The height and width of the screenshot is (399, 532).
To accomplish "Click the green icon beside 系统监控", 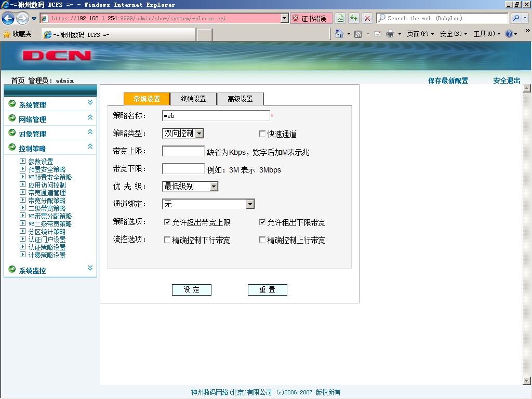I will click(x=12, y=269).
